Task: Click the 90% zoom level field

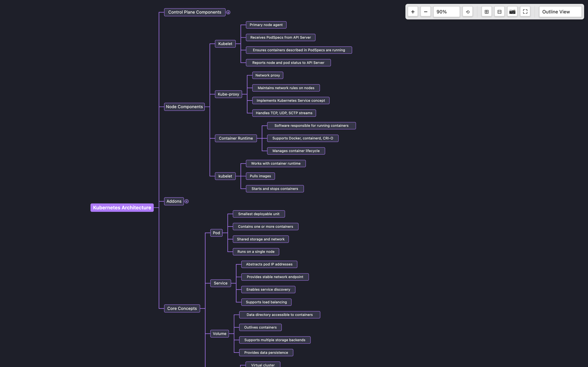Action: click(x=446, y=11)
